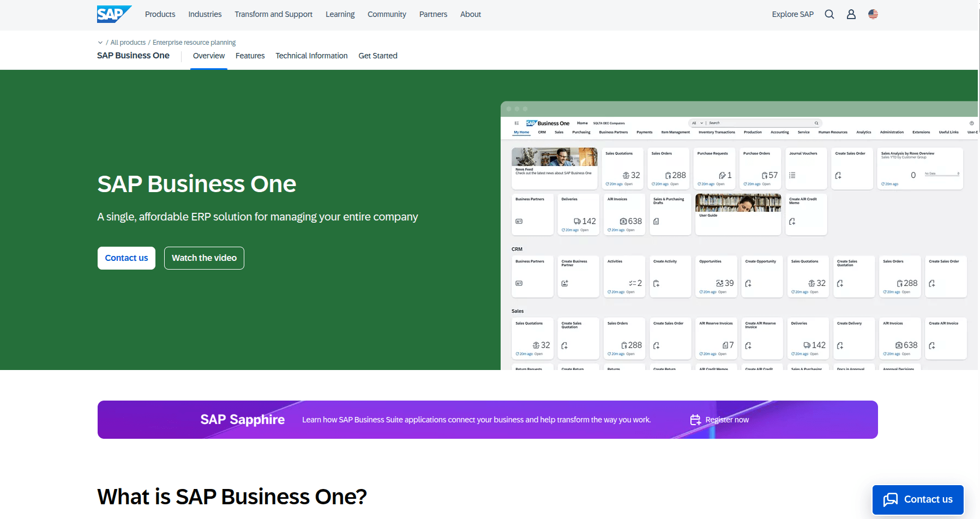980x519 pixels.
Task: Click the Explore SAP link
Action: coord(792,14)
